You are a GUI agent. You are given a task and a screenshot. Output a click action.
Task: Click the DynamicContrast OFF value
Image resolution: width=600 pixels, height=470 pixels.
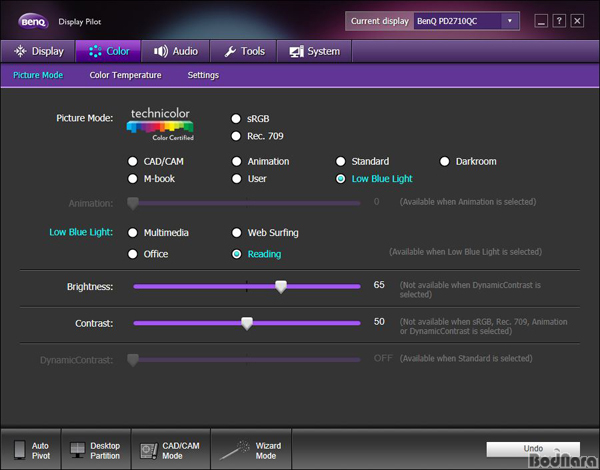383,358
